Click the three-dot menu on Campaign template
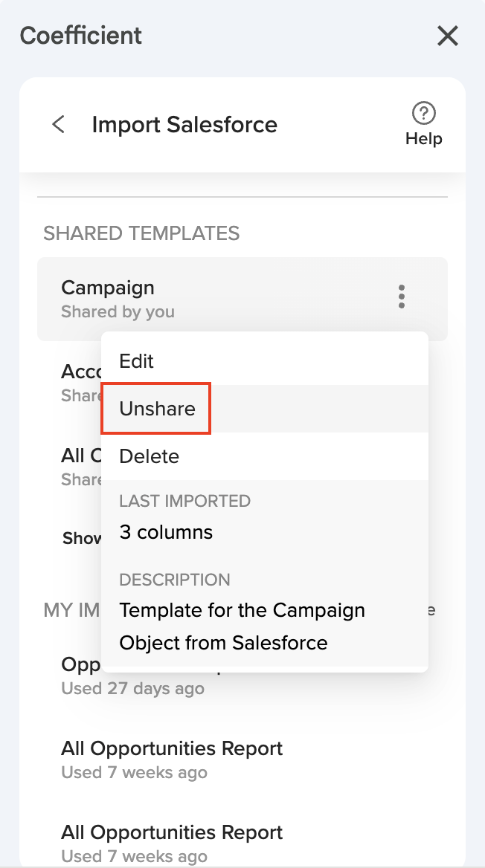 (x=402, y=297)
